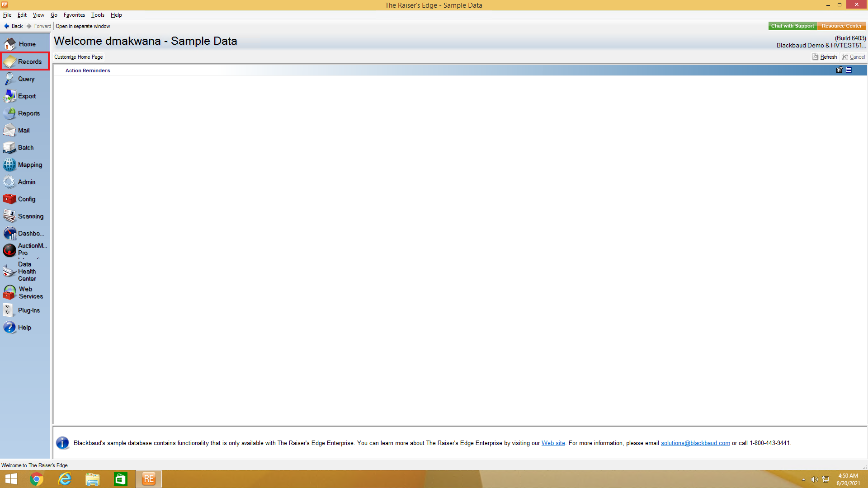Open the Query module
The height and width of the screenshot is (488, 868).
click(x=25, y=79)
